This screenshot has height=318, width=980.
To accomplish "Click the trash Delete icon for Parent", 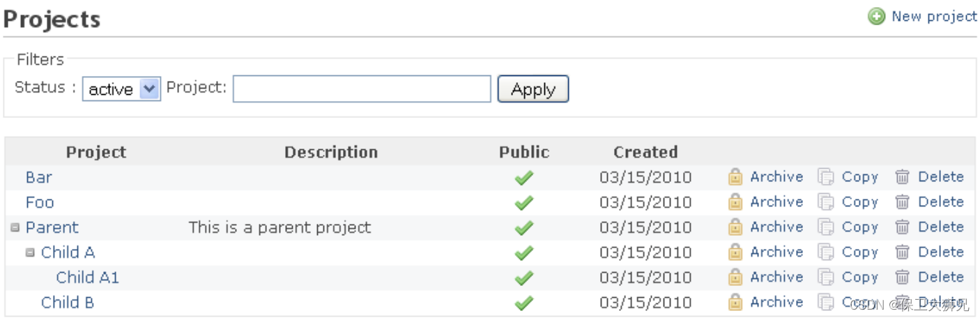I will [902, 227].
